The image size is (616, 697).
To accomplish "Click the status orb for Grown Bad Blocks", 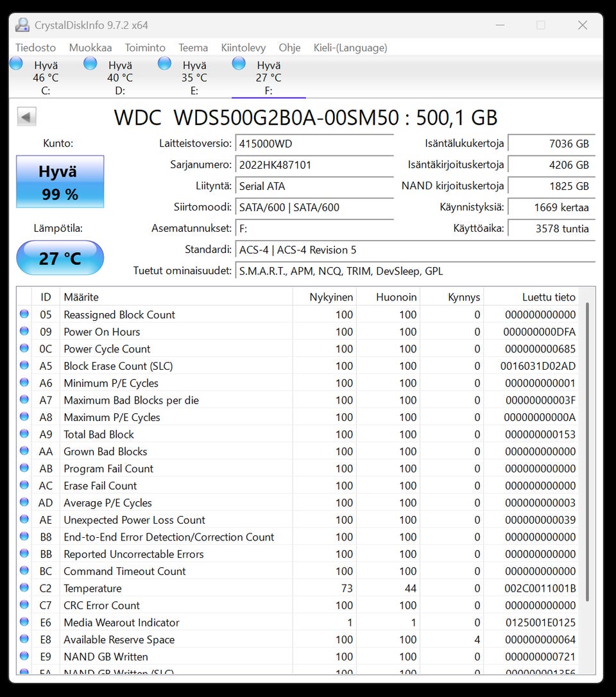I will (24, 451).
